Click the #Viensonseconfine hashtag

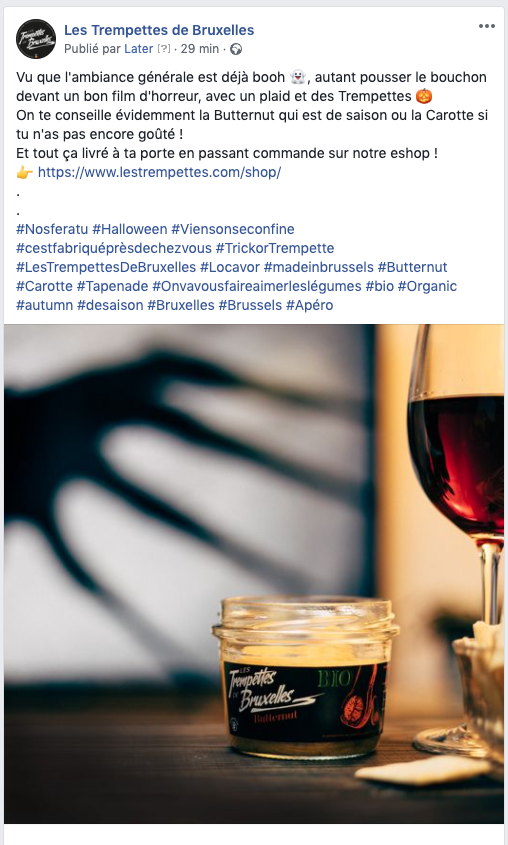coord(233,229)
